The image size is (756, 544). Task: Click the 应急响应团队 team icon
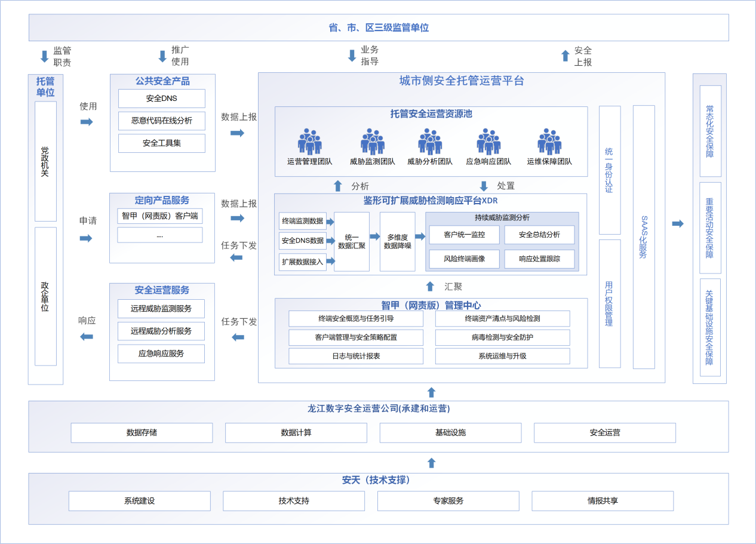point(488,142)
